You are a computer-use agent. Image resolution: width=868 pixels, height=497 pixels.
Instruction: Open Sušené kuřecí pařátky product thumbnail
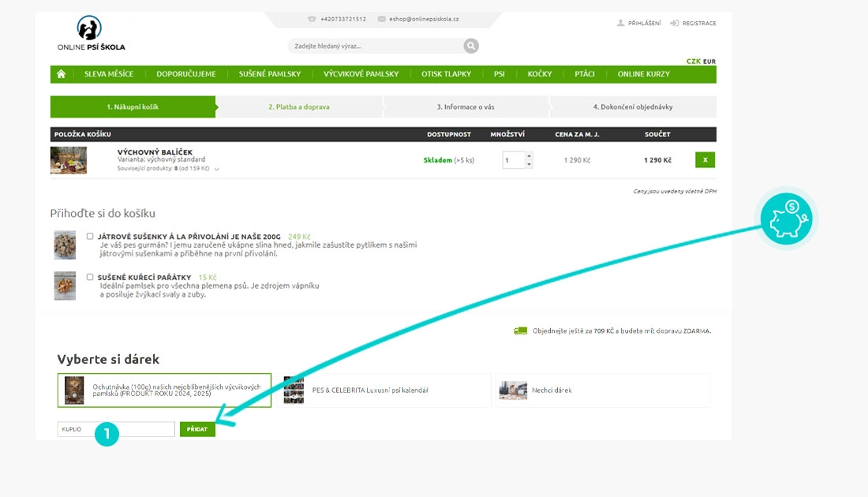point(65,286)
